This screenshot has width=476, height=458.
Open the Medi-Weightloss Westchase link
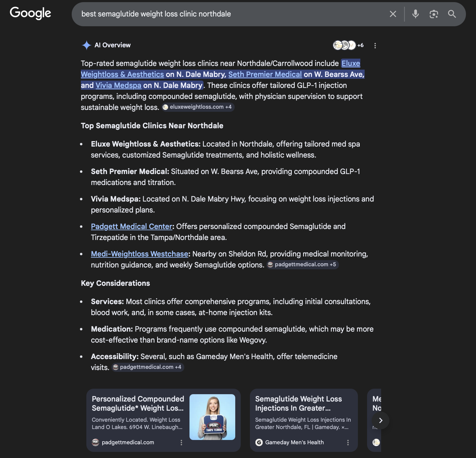point(139,254)
